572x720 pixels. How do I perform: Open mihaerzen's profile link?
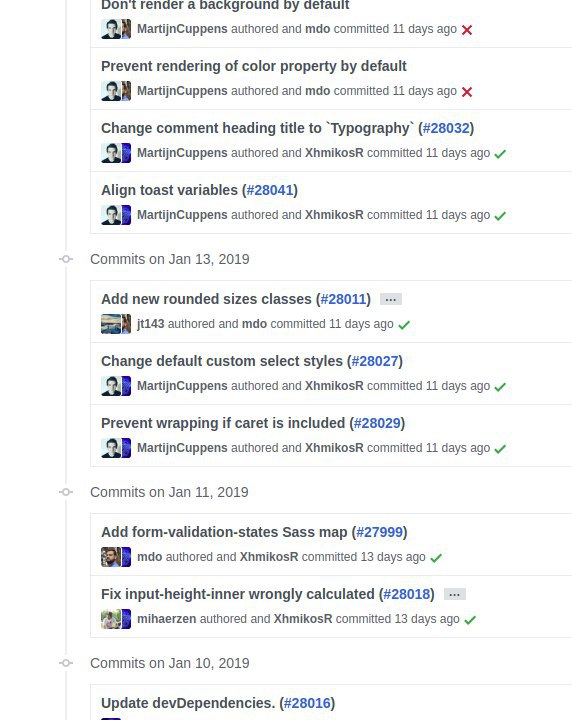167,619
